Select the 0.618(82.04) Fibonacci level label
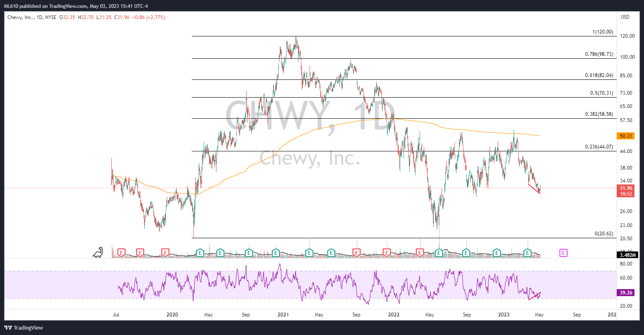The width and height of the screenshot is (644, 335). click(599, 75)
